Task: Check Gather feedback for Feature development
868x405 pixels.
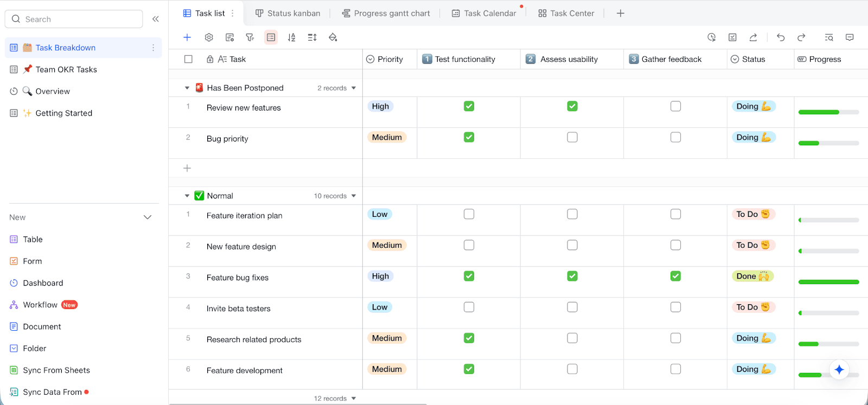Action: 675,369
